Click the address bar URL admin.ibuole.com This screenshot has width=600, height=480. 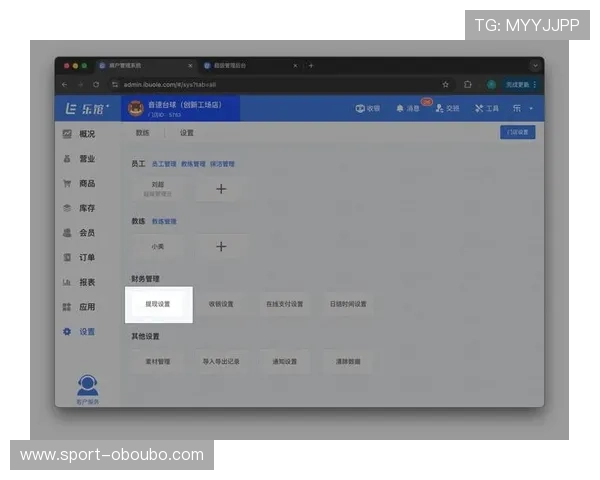tap(170, 85)
